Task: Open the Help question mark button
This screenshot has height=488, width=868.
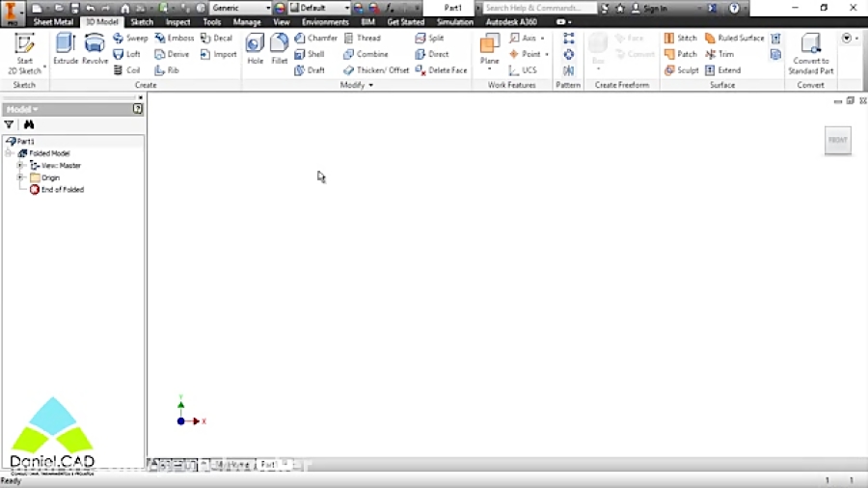Action: (x=734, y=9)
